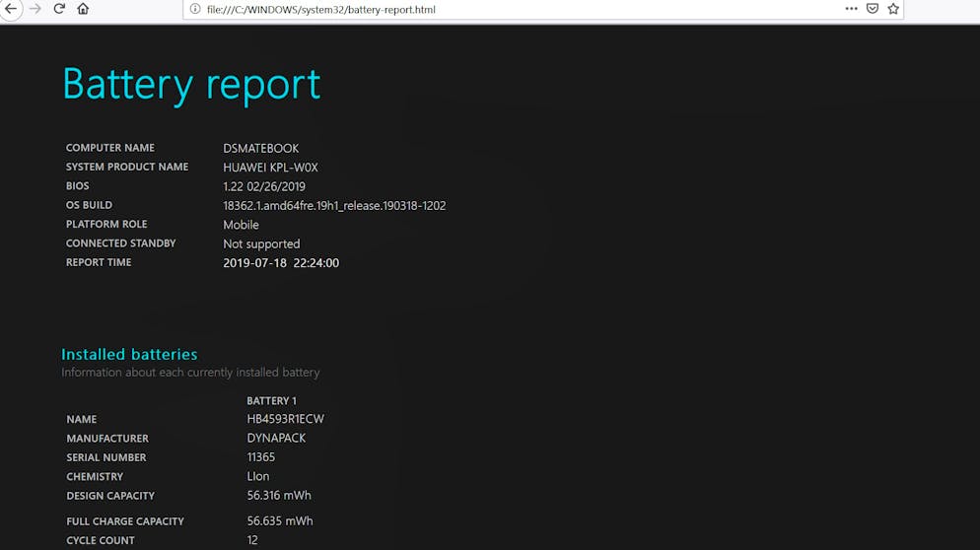Open page actions three-dot menu
980x550 pixels.
[x=851, y=9]
